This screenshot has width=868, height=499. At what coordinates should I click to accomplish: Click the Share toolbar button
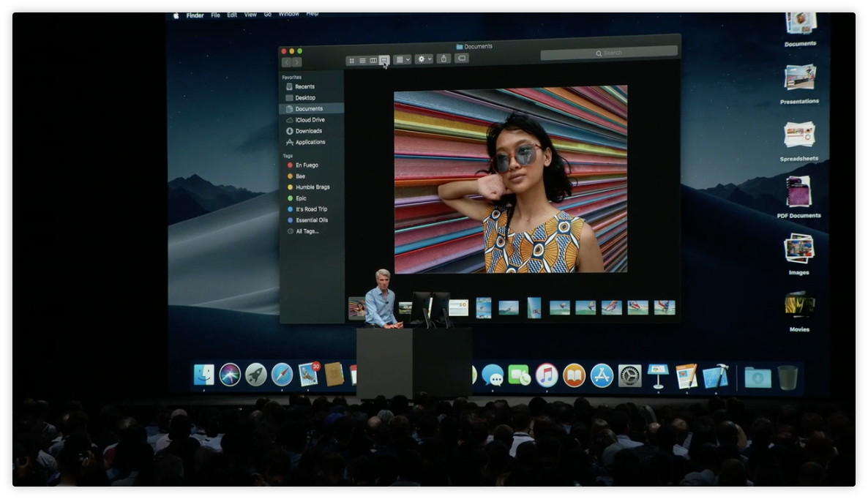coord(444,58)
